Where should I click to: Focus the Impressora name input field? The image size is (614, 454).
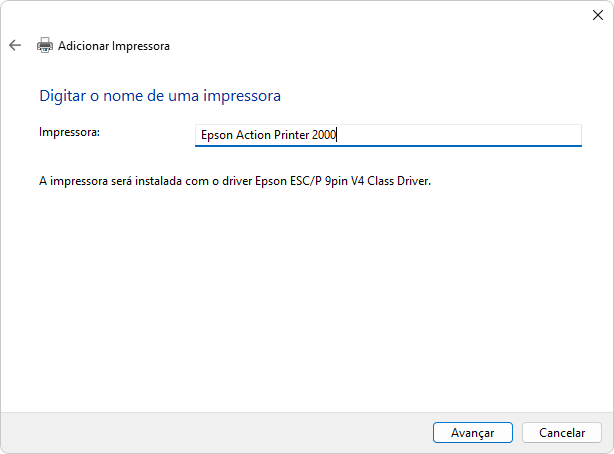click(388, 135)
